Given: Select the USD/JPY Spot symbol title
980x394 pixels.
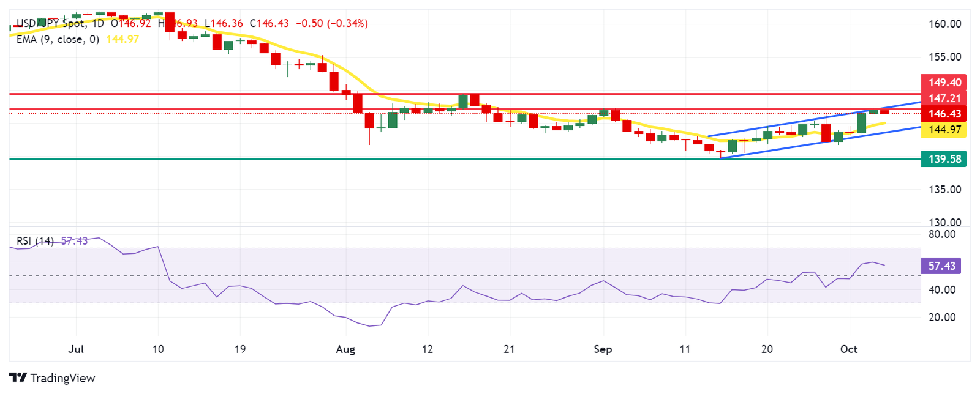Looking at the screenshot, I should pyautogui.click(x=50, y=23).
